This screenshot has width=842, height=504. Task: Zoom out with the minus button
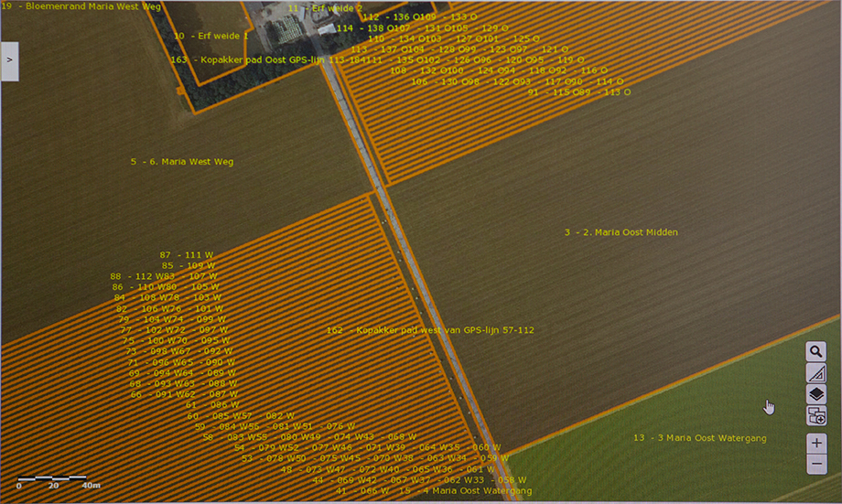click(816, 464)
